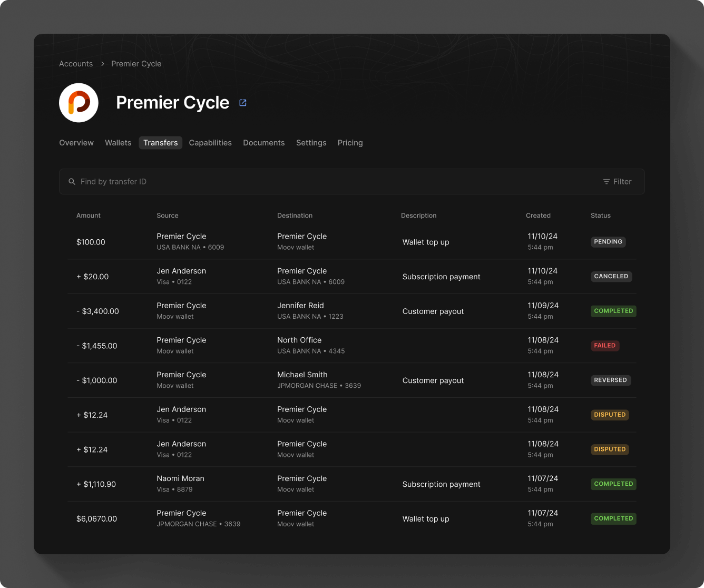Open the $6,0670.00 transfer amount

(97, 519)
